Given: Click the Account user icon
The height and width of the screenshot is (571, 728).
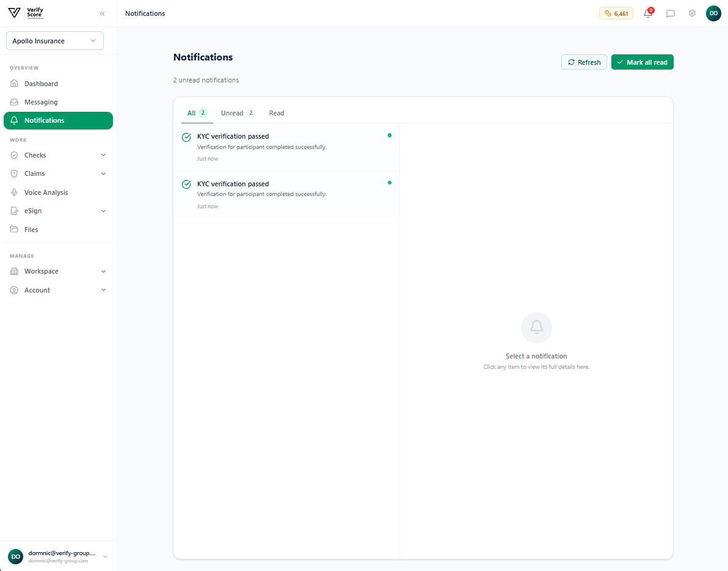Looking at the screenshot, I should (15, 290).
